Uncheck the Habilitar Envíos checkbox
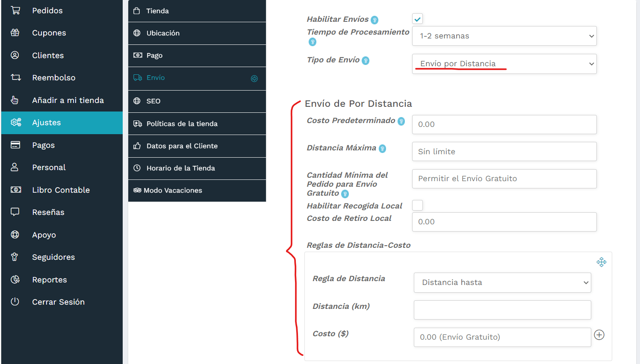This screenshot has width=640, height=364. [x=418, y=19]
